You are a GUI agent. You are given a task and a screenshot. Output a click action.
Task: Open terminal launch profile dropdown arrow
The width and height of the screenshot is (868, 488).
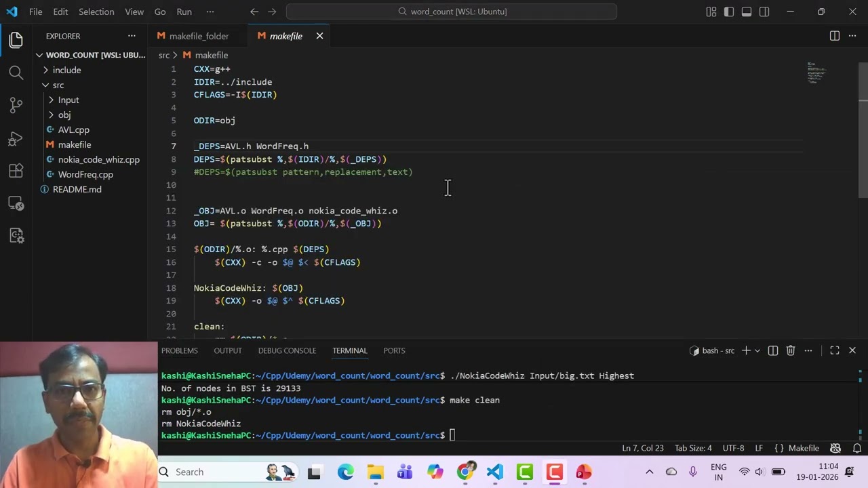[x=757, y=350]
